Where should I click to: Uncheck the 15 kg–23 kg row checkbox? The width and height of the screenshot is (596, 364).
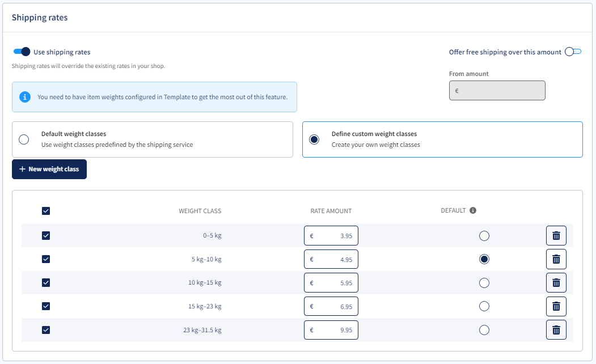[46, 306]
